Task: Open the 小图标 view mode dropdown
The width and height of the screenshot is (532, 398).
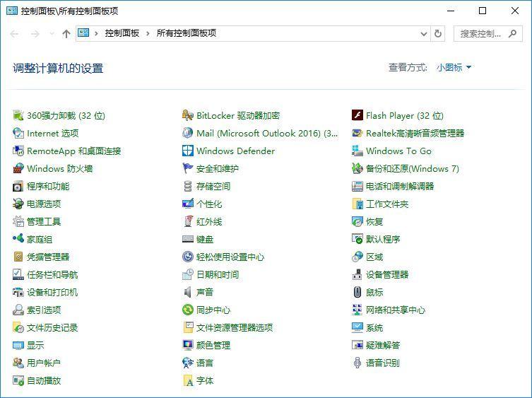Action: pyautogui.click(x=454, y=68)
